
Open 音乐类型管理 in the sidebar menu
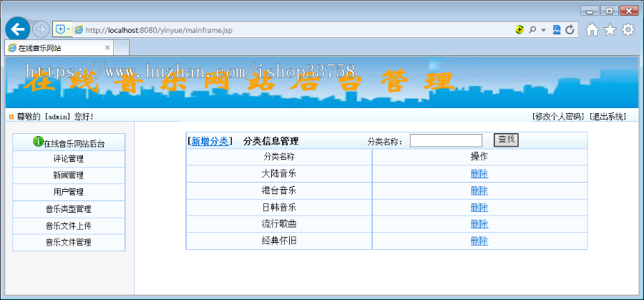69,209
